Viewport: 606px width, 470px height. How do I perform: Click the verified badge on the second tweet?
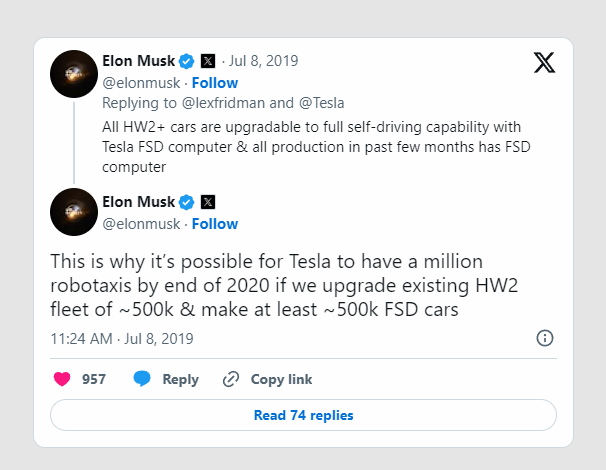click(186, 201)
